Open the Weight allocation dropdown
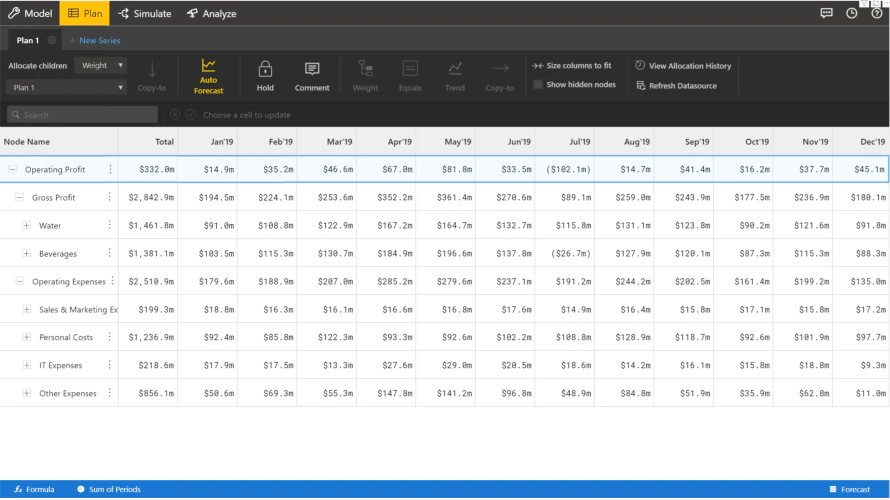The image size is (890, 500). (x=102, y=65)
